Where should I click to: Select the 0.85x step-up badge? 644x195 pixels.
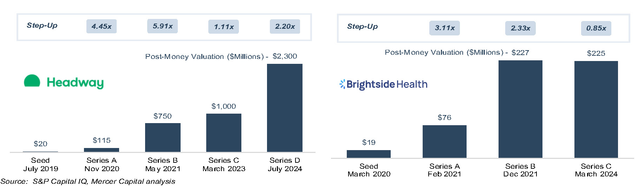point(596,28)
